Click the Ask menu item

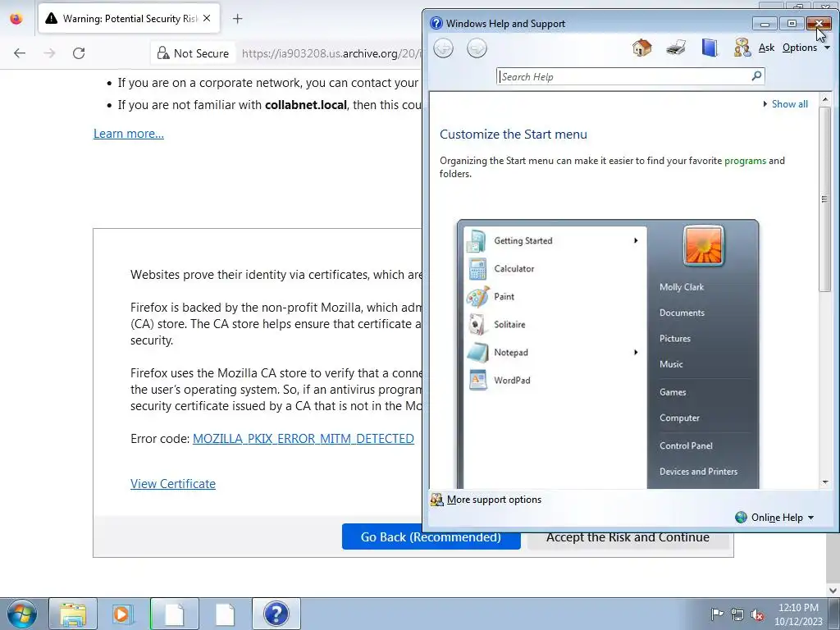pos(766,48)
